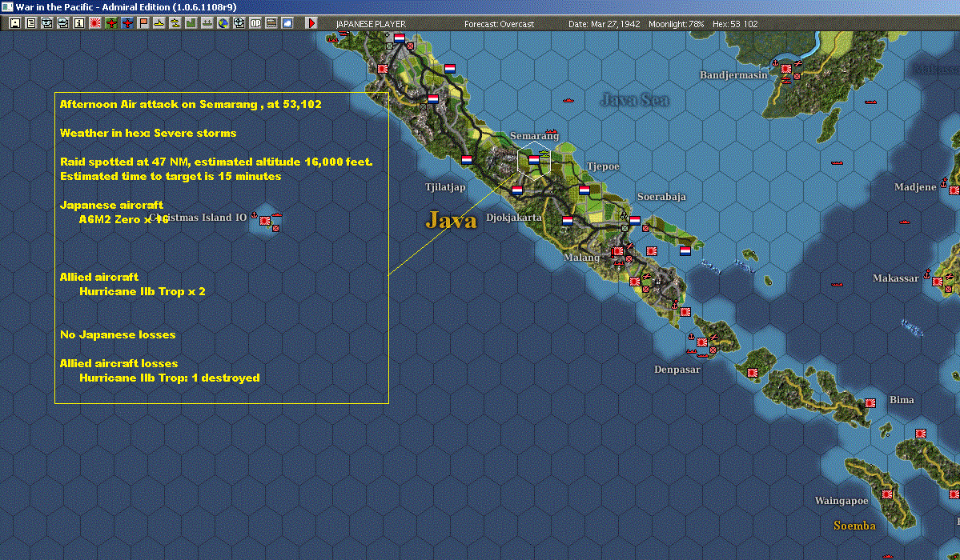The image size is (960, 560).
Task: Select the Japanese base at Bandjermasin
Action: point(786,69)
